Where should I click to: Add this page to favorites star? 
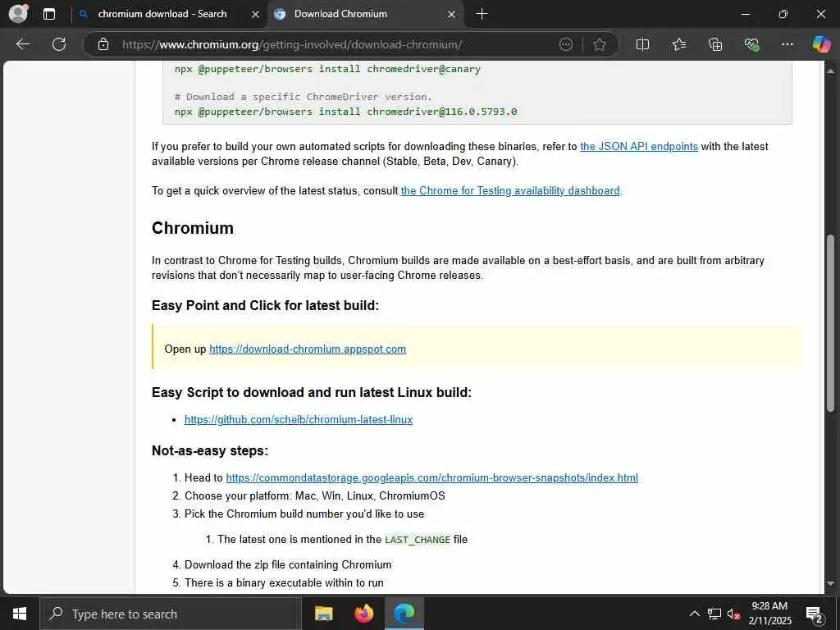coord(600,44)
